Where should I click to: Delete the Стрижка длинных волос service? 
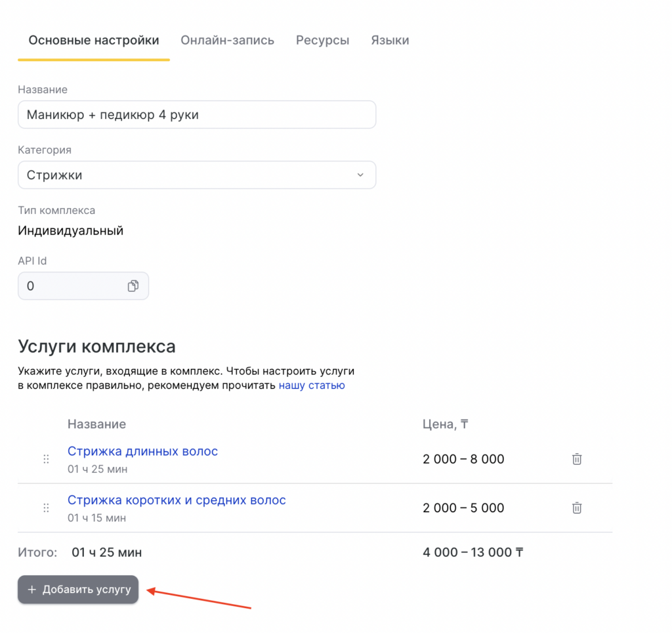point(576,459)
